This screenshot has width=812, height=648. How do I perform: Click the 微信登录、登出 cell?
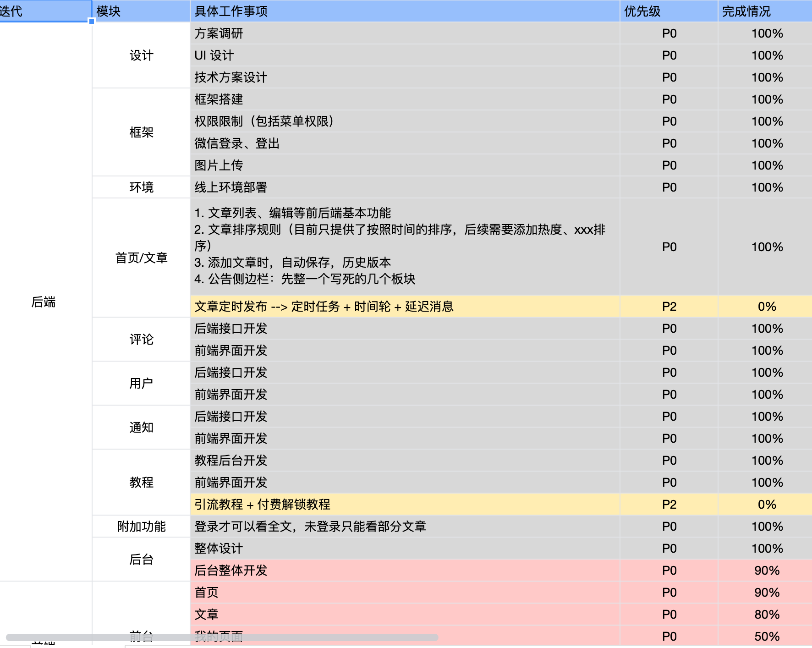pos(404,143)
